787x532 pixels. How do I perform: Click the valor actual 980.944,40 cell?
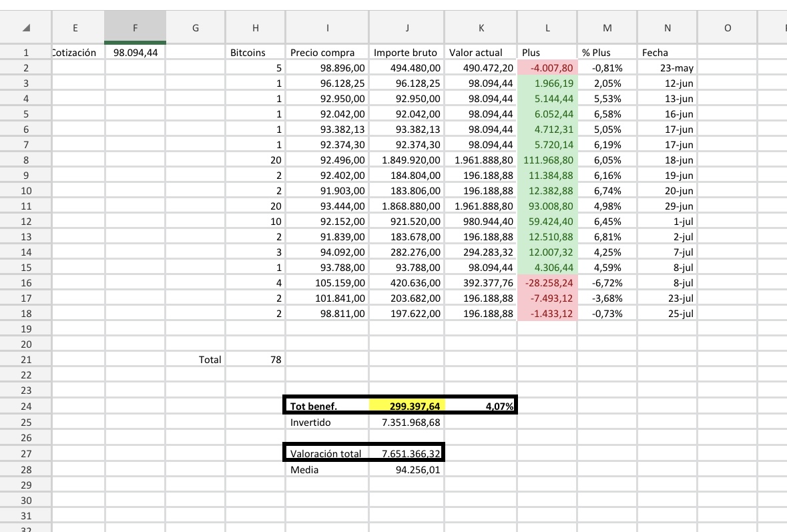point(481,222)
